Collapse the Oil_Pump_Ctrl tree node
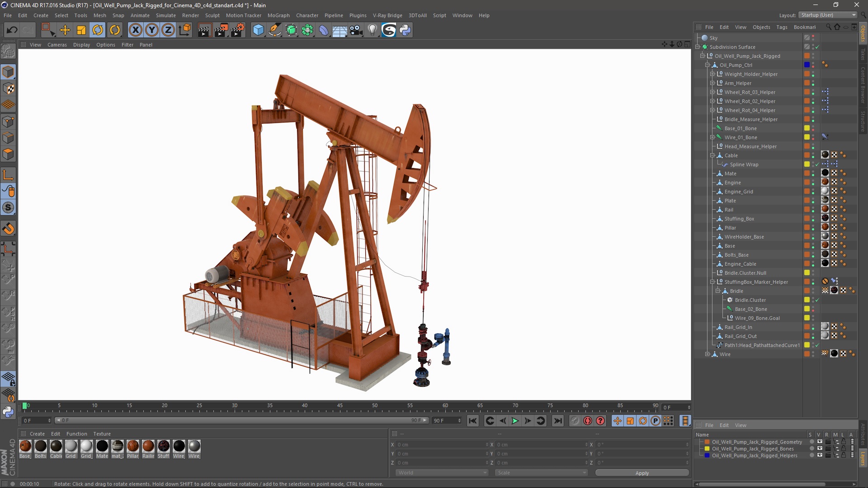 pyautogui.click(x=708, y=65)
